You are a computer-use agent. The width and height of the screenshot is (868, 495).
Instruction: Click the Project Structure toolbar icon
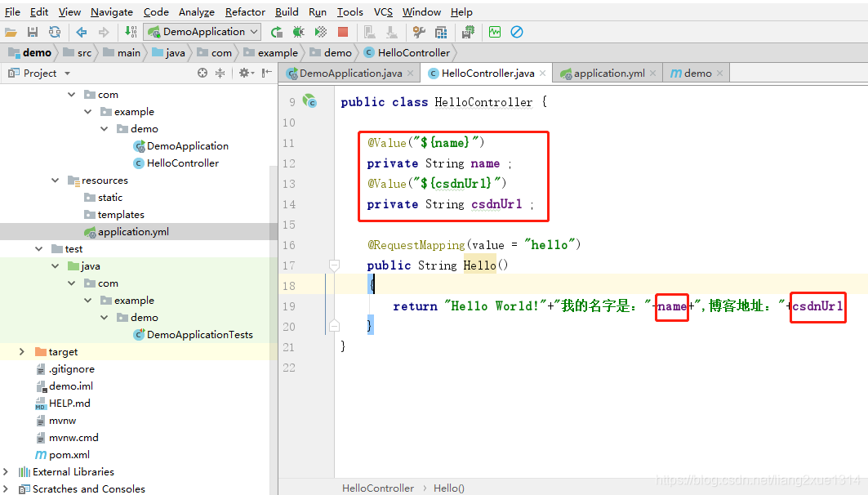tap(441, 32)
